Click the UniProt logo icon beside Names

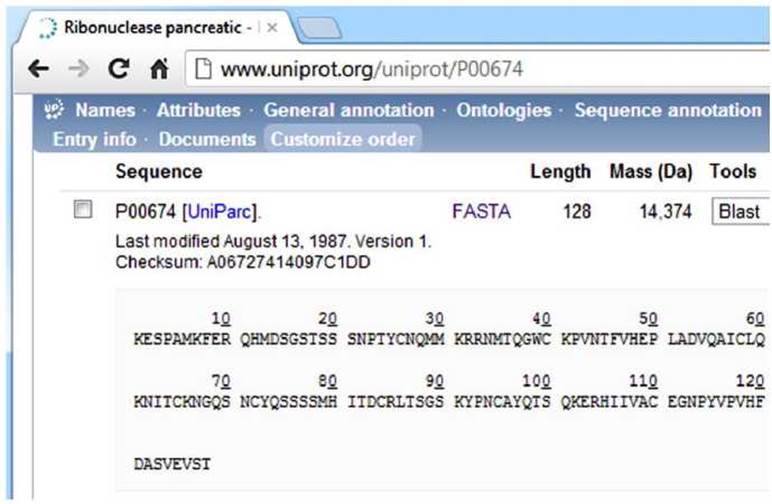pos(54,110)
